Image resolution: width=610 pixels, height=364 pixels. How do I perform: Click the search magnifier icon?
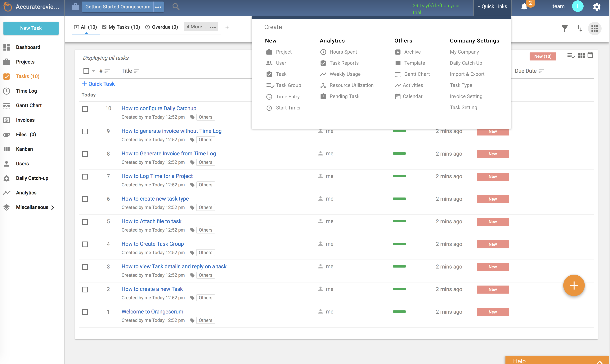tap(176, 7)
